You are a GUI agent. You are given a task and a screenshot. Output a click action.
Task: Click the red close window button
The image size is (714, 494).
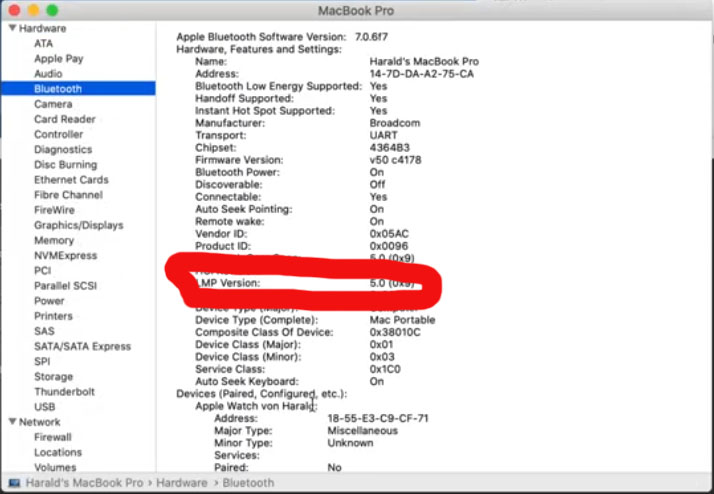[15, 10]
